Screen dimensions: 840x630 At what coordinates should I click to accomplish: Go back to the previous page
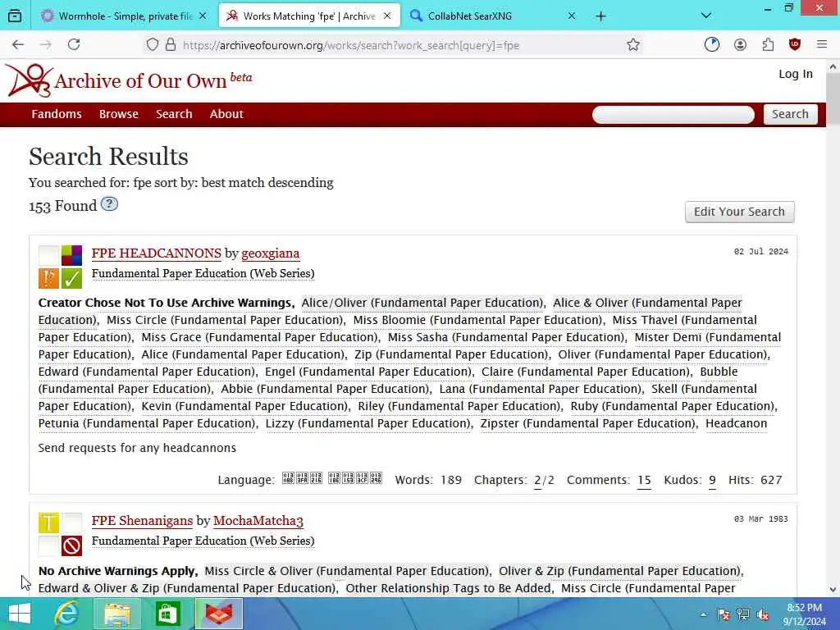coord(18,45)
